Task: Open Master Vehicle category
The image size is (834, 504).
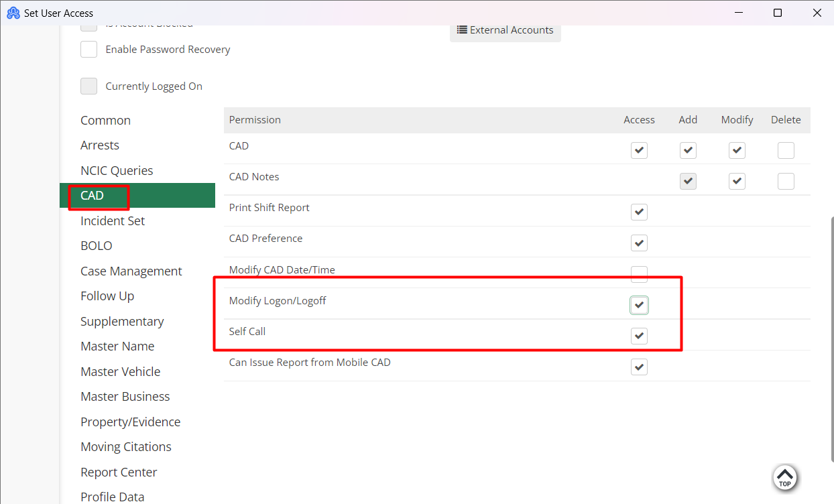Action: click(121, 372)
